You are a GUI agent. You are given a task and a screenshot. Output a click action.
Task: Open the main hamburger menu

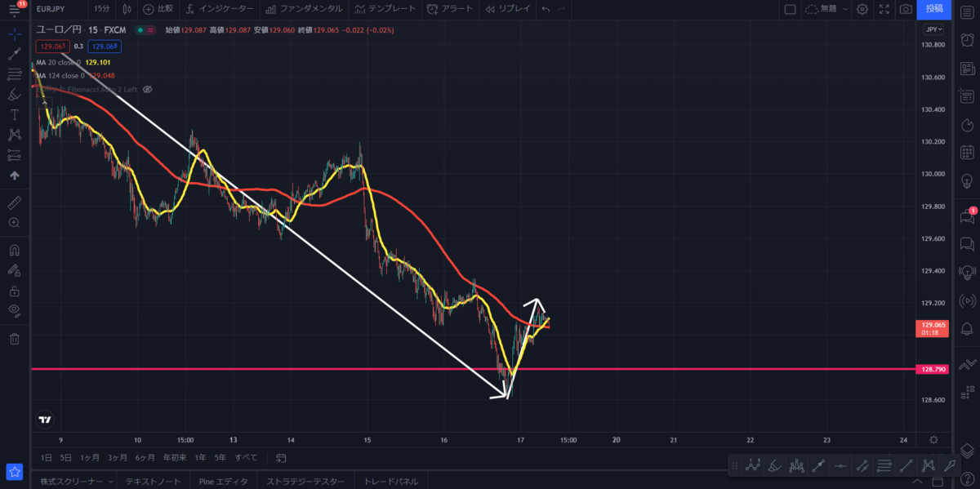tap(14, 10)
